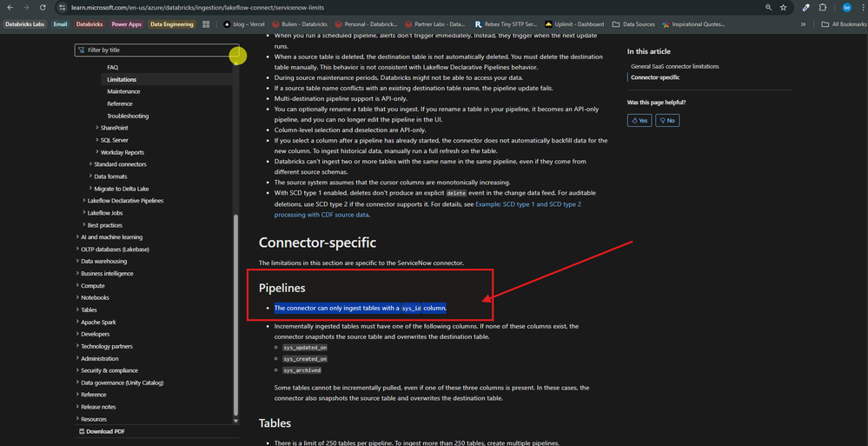Jump to General SaaS connector limitations
The height and width of the screenshot is (446, 868).
coord(674,66)
